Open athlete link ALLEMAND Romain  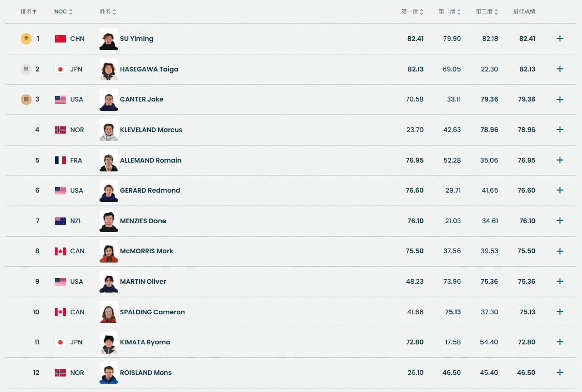(x=150, y=161)
